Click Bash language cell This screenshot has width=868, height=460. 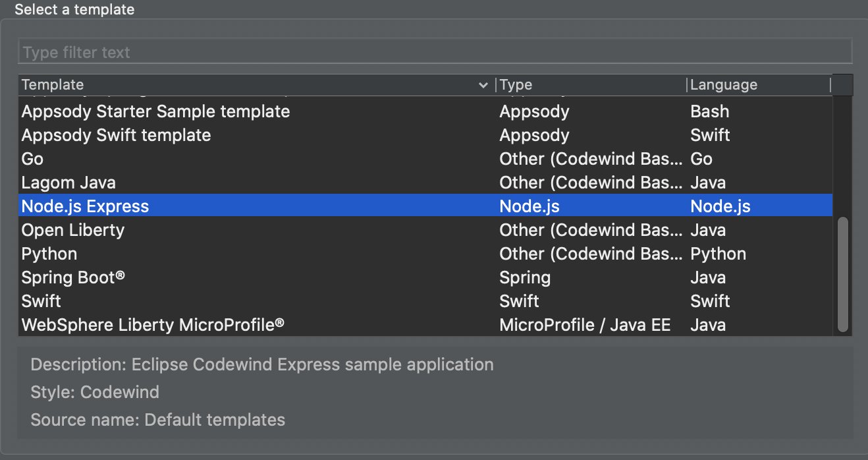[709, 111]
